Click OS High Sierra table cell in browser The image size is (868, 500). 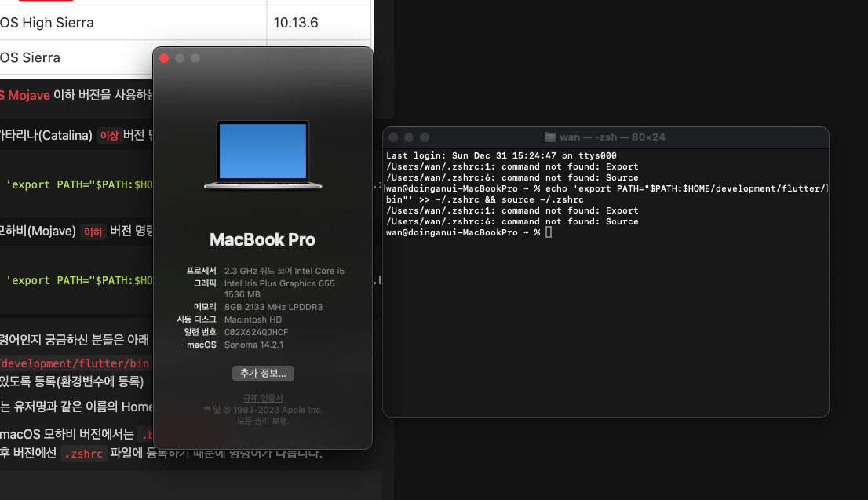(133, 23)
